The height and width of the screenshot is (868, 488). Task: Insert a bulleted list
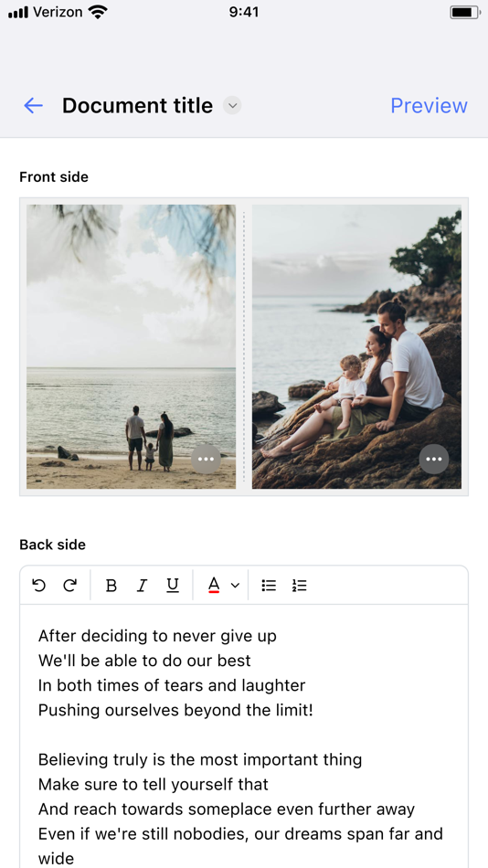[x=269, y=585]
